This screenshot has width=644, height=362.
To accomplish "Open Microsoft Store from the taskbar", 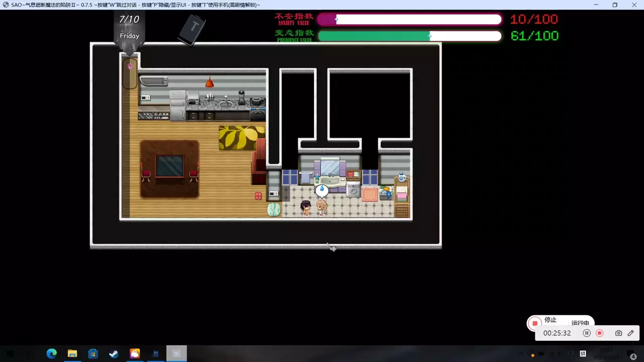I will click(x=93, y=353).
